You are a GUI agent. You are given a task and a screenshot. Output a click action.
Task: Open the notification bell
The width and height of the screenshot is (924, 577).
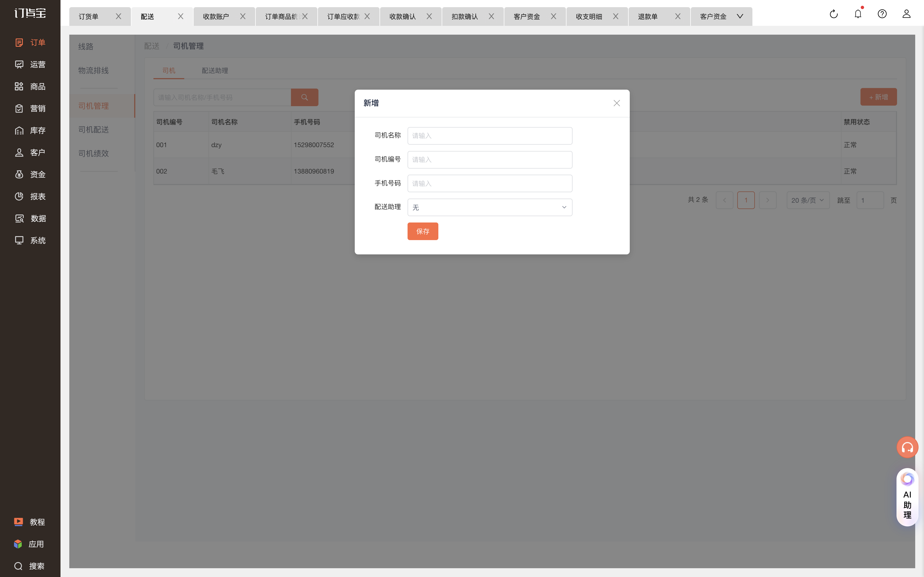(x=858, y=14)
